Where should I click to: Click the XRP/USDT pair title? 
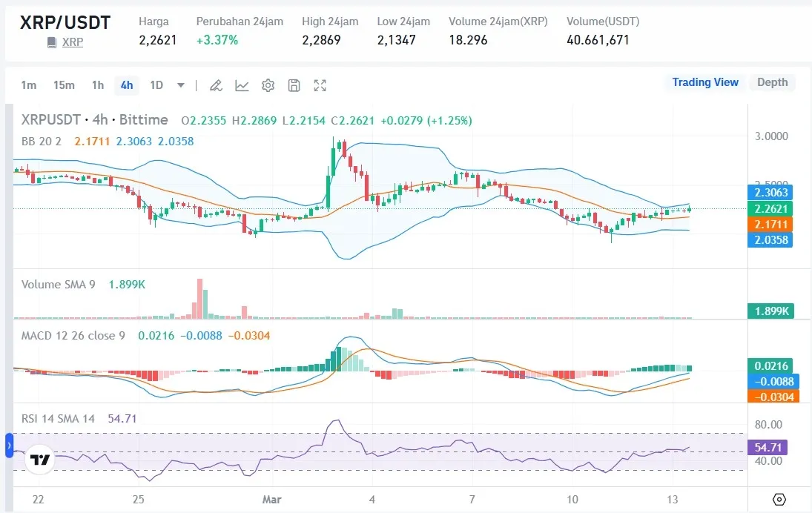(x=65, y=23)
